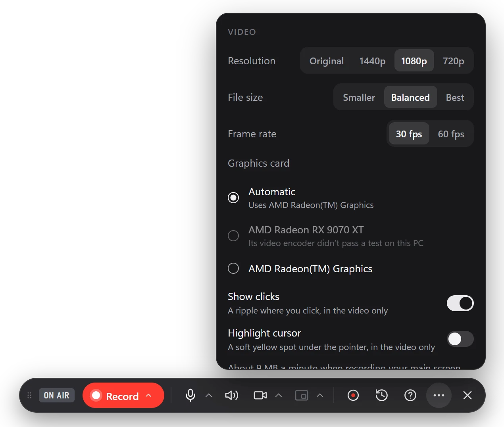Select 1080p resolution
The image size is (504, 427).
(414, 61)
